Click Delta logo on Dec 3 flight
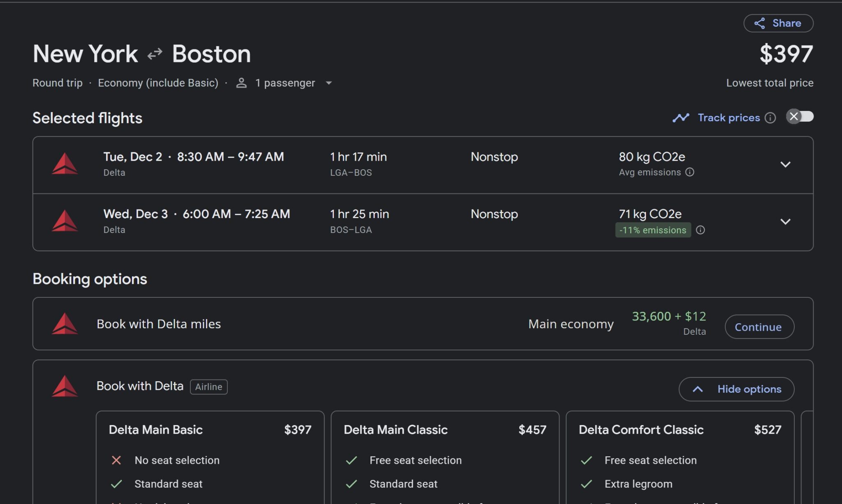 [x=65, y=221]
